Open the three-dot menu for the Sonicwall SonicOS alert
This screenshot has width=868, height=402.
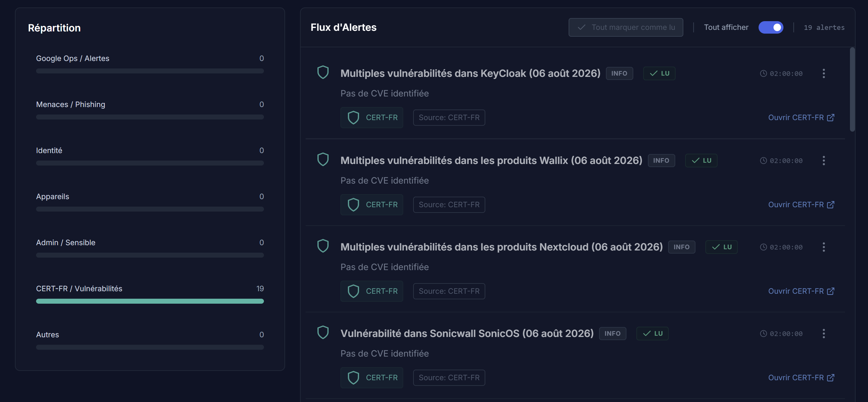824,334
